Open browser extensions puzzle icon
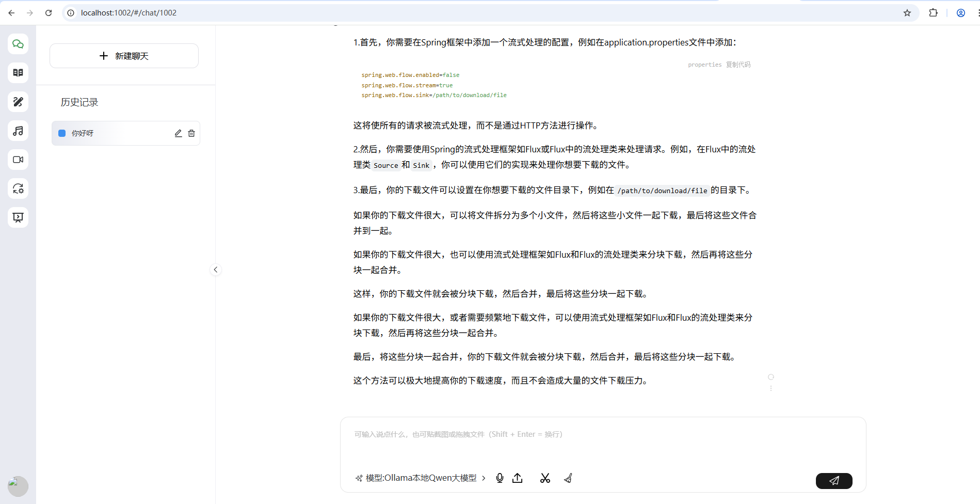 933,13
